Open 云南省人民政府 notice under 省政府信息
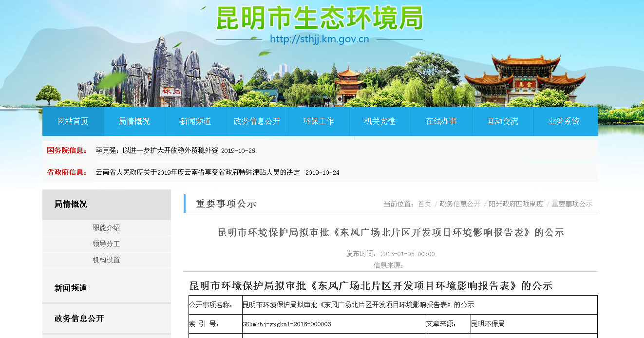The image size is (644, 338). point(198,172)
